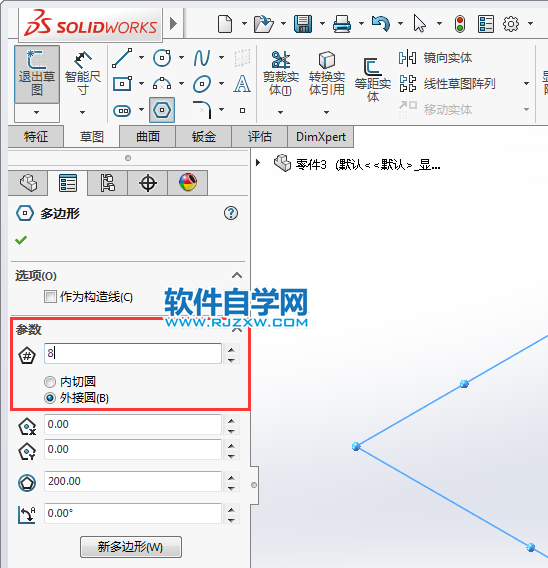Switch to the 草图 (Sketch) tab
This screenshot has width=548, height=568.
click(92, 137)
